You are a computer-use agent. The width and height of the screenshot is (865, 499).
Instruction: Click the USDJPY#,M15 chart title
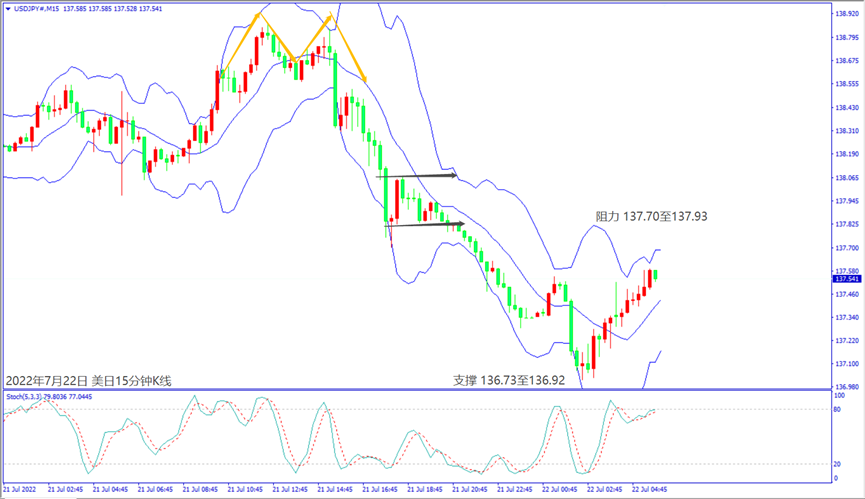coord(38,10)
